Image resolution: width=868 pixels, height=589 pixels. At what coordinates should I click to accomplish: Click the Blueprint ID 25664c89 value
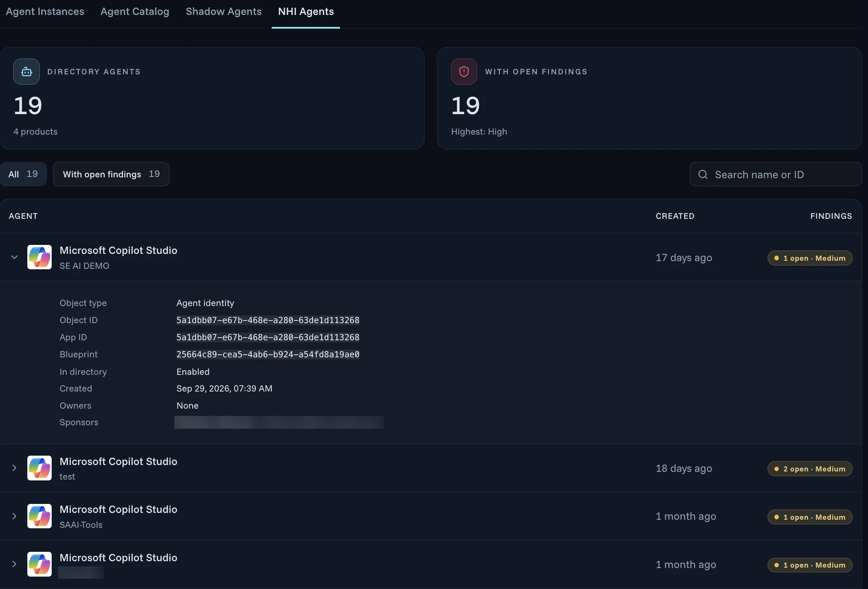click(268, 354)
